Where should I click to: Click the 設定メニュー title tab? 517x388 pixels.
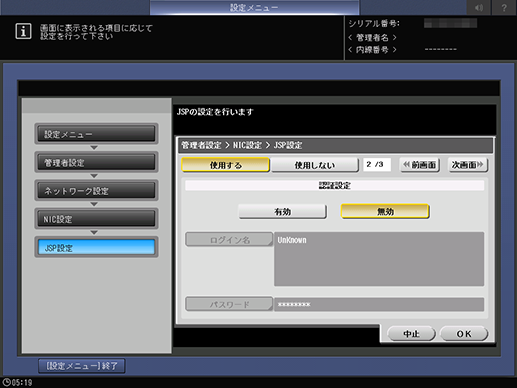click(x=254, y=7)
